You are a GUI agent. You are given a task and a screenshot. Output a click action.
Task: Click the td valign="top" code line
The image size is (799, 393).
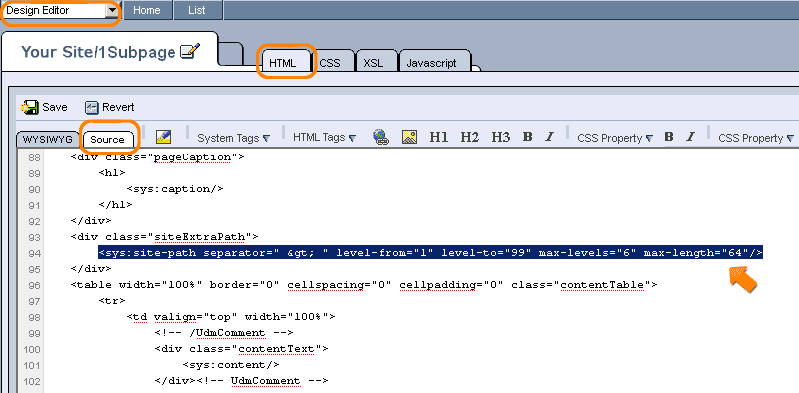point(231,317)
